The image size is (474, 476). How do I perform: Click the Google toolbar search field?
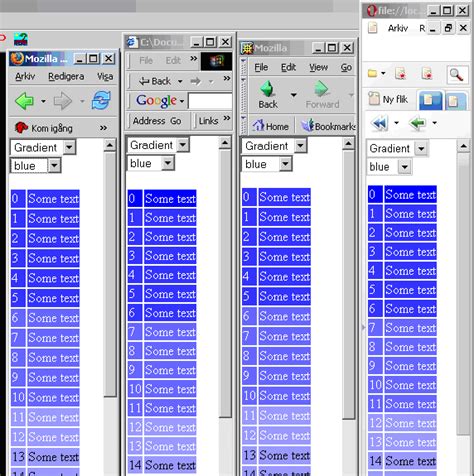point(210,101)
